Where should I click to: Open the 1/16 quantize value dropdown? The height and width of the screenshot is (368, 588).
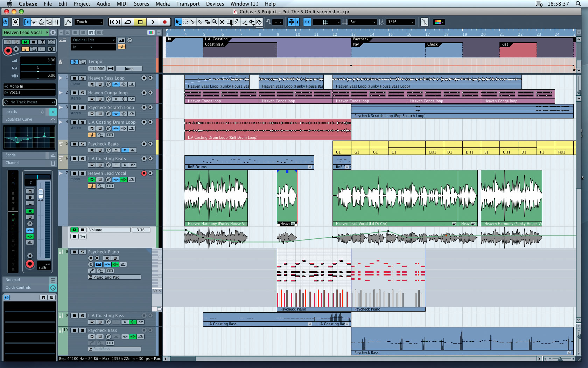pyautogui.click(x=401, y=22)
